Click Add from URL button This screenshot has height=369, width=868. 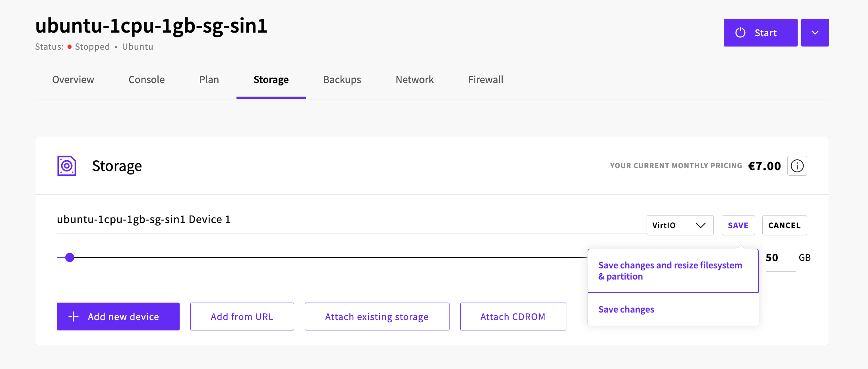click(242, 317)
